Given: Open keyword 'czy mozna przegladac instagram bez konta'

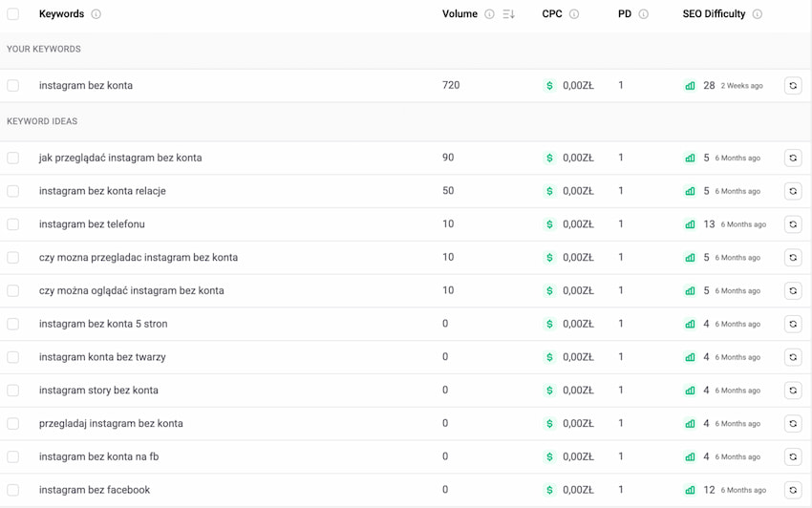Looking at the screenshot, I should tap(139, 258).
